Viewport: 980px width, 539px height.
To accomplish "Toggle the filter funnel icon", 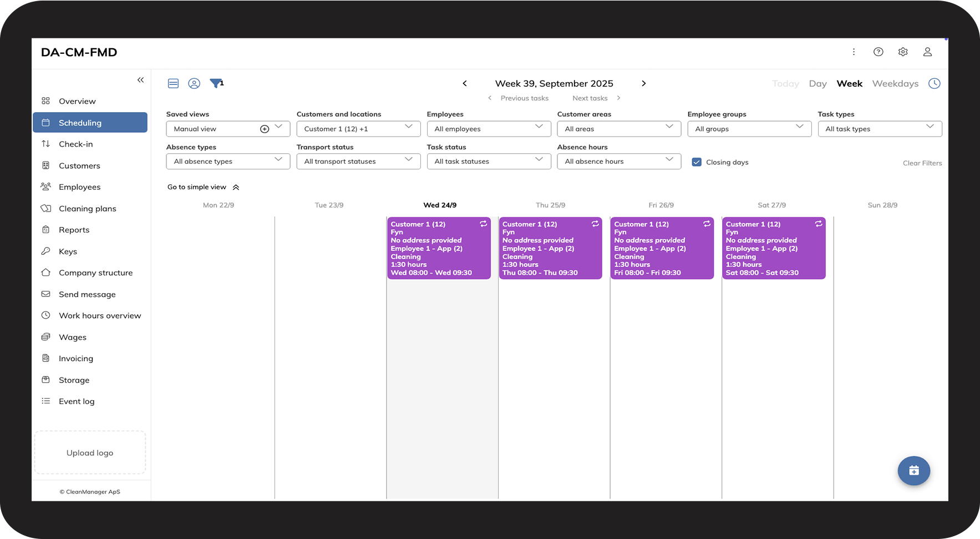I will pyautogui.click(x=215, y=83).
